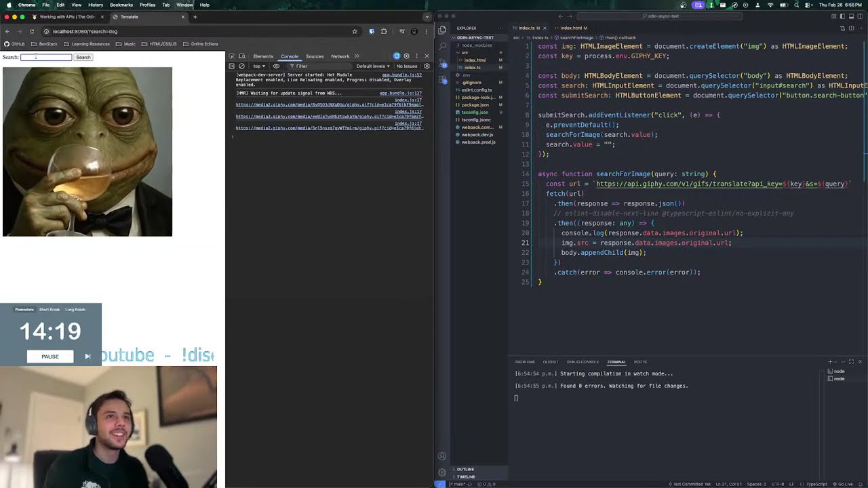This screenshot has height=488, width=868.
Task: Skip to next timer session
Action: click(x=87, y=357)
